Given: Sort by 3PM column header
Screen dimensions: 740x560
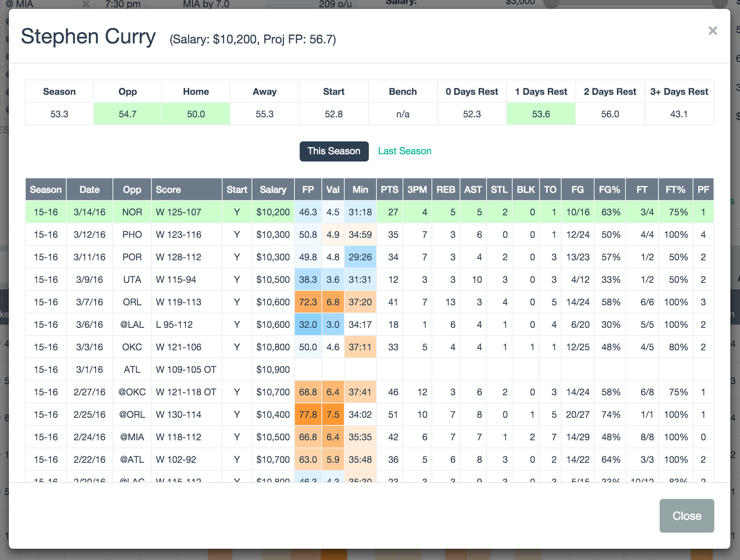Looking at the screenshot, I should [x=417, y=190].
